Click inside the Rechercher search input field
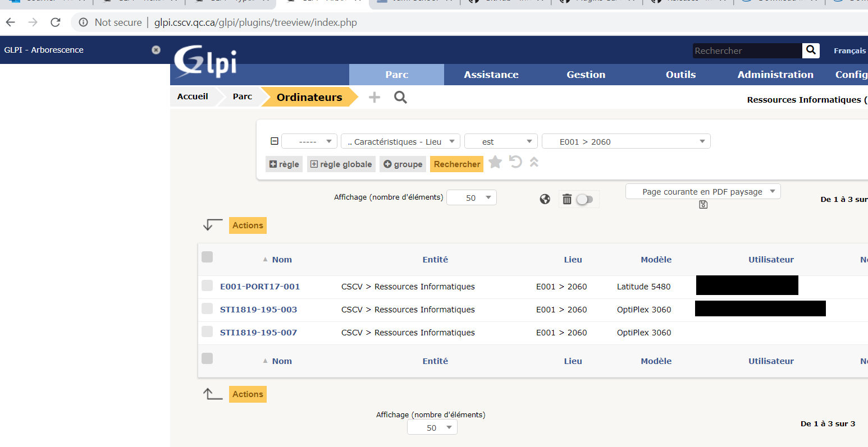This screenshot has width=868, height=447. [x=747, y=50]
